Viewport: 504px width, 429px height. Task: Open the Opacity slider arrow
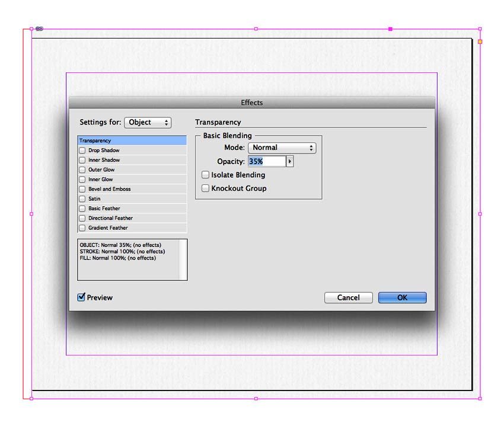(289, 161)
